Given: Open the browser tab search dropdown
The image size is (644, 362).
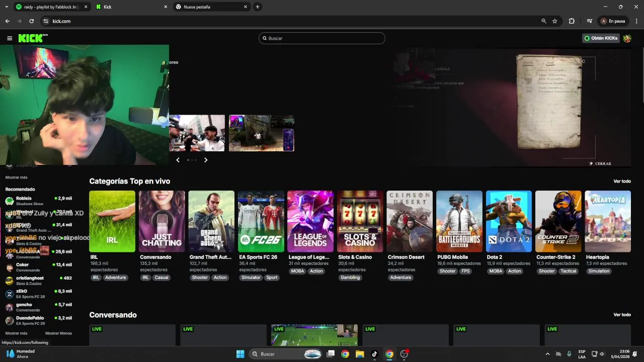Looking at the screenshot, I should 7,7.
